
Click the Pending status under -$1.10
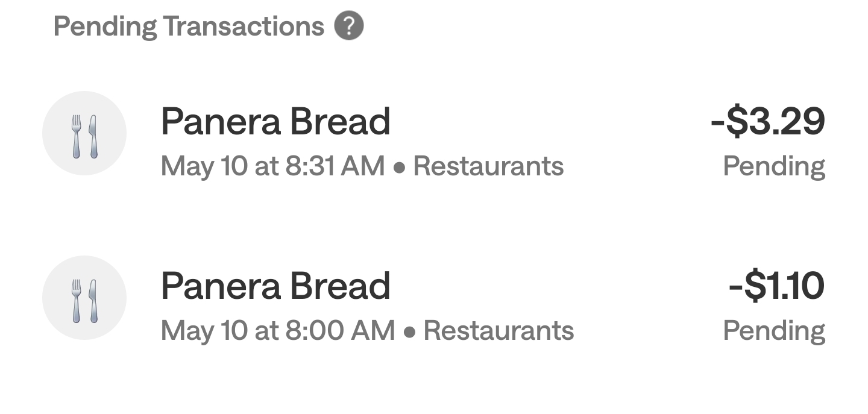[774, 330]
